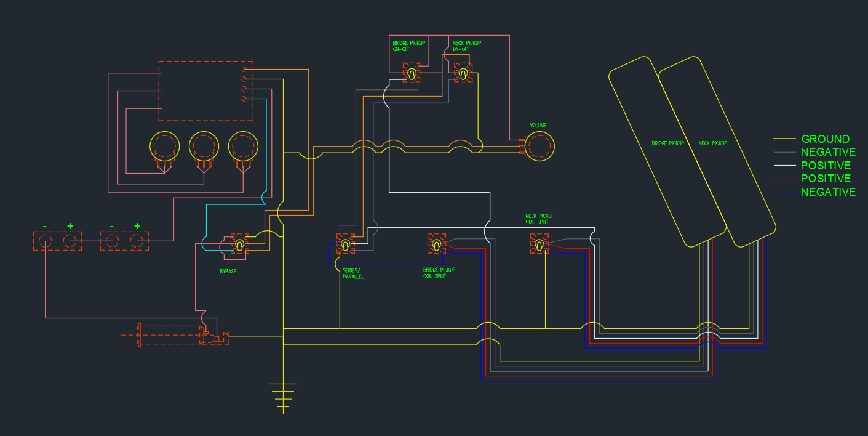The width and height of the screenshot is (868, 436).
Task: Select the gray legend line sample
Action: tap(784, 152)
